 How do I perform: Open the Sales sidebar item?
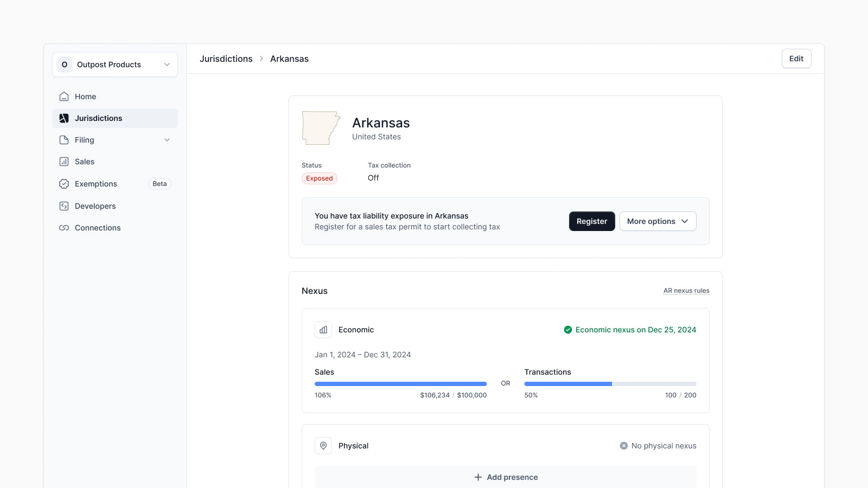point(115,162)
